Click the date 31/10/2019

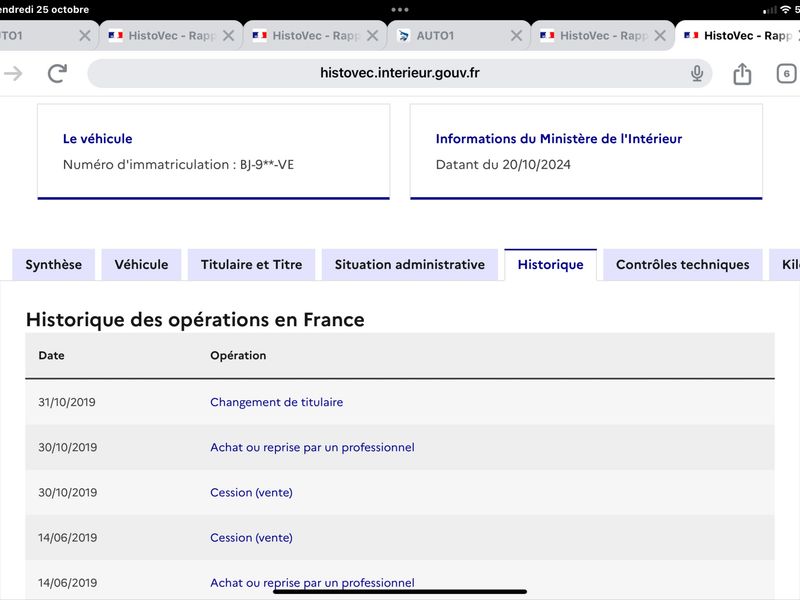(x=67, y=402)
